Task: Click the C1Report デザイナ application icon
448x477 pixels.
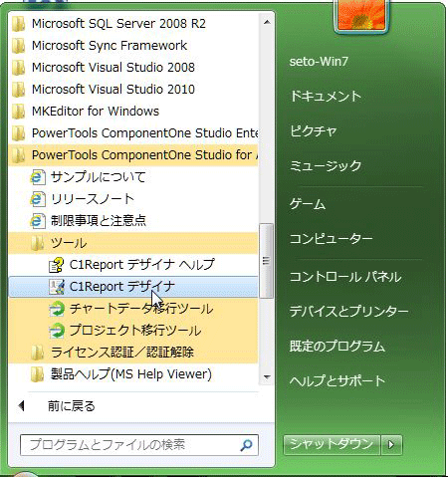Action: point(57,287)
